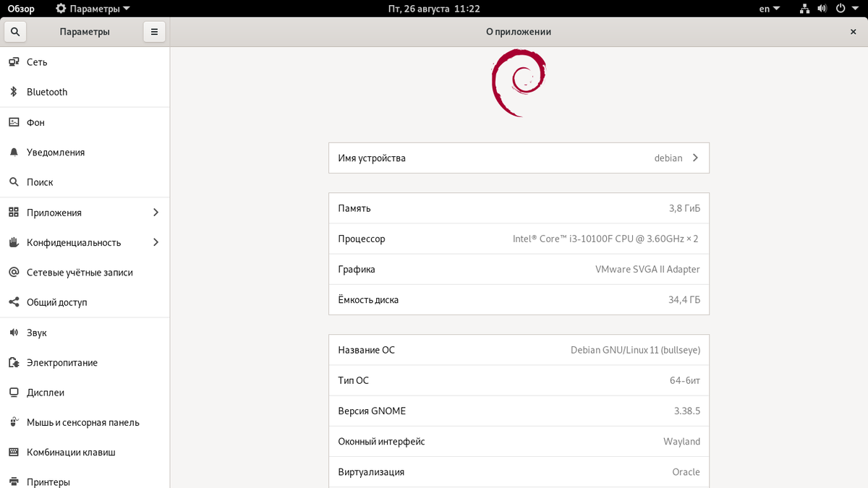The width and height of the screenshot is (868, 488).
Task: Open Мышь и сенсорная панель settings
Action: pos(85,422)
